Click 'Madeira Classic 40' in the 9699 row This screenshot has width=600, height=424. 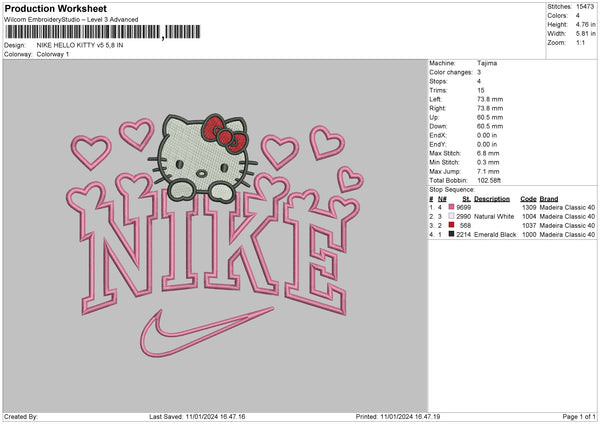567,207
